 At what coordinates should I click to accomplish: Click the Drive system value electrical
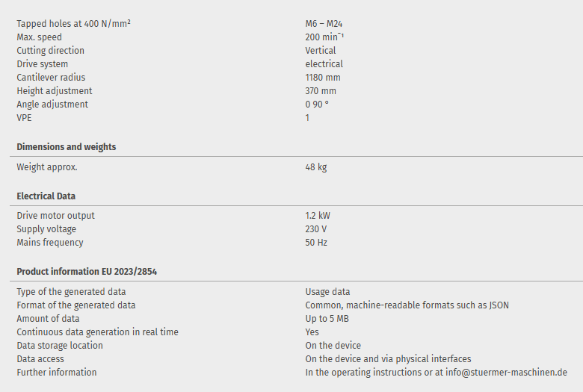[x=324, y=64]
